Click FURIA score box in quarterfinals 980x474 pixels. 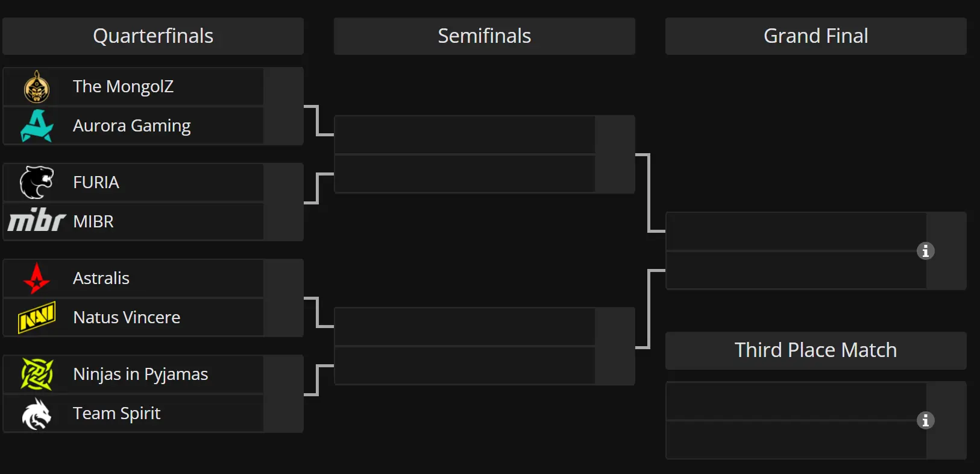[x=283, y=183]
